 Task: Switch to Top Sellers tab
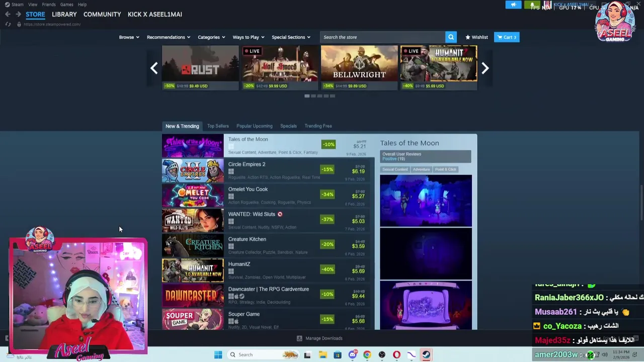(x=218, y=126)
